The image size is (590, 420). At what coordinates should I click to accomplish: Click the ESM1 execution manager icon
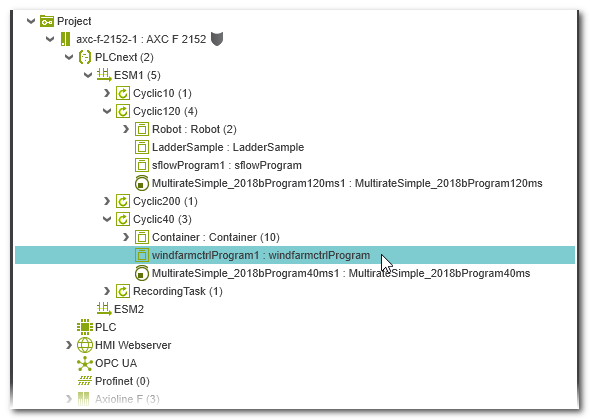104,75
